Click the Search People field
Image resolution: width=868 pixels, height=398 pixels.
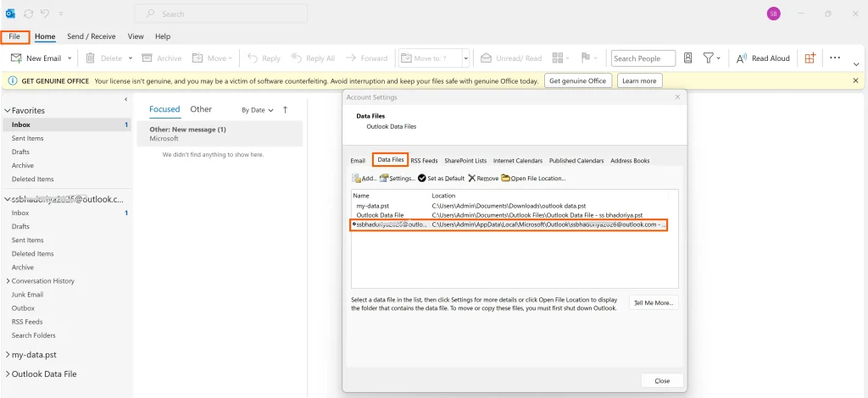[x=643, y=58]
